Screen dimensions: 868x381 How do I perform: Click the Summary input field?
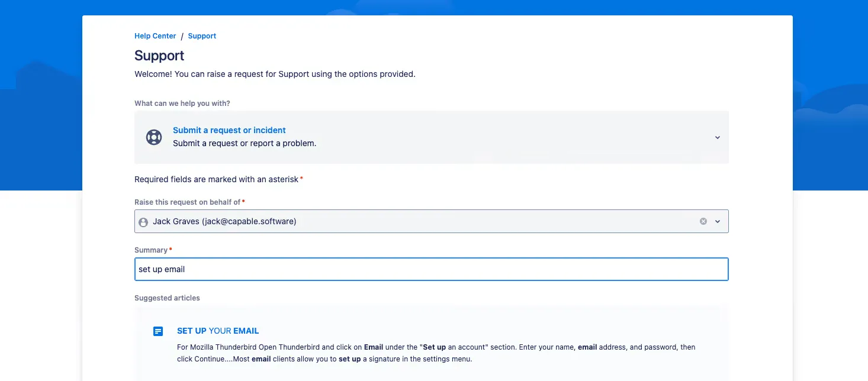[431, 269]
